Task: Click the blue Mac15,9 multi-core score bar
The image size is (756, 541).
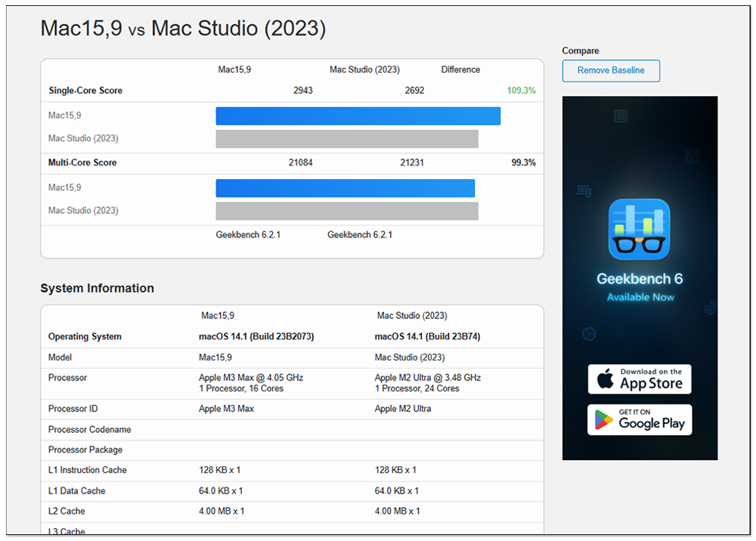Action: click(x=345, y=188)
